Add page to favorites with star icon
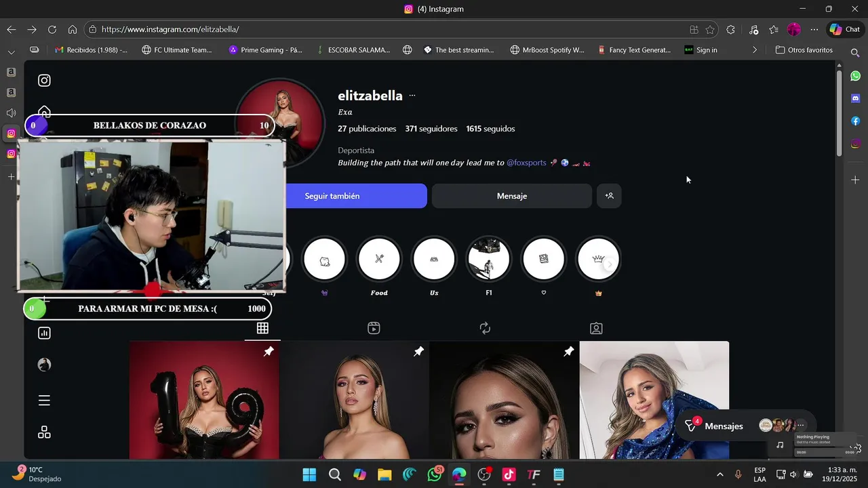 [710, 29]
